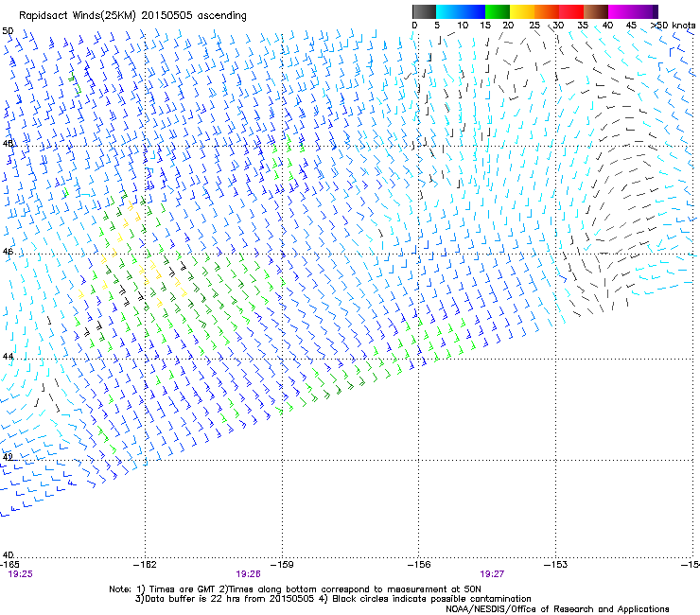Click the 19:26 purple time label
The image size is (700, 615).
pos(248,574)
